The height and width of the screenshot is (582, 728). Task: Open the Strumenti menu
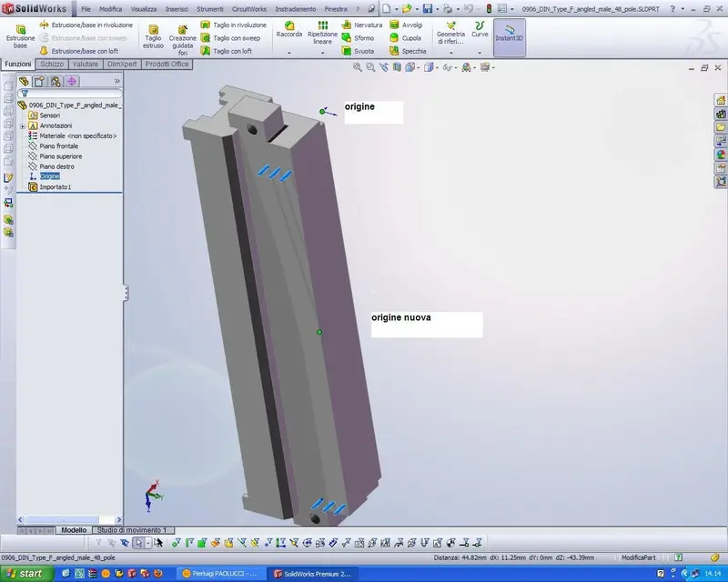(210, 9)
